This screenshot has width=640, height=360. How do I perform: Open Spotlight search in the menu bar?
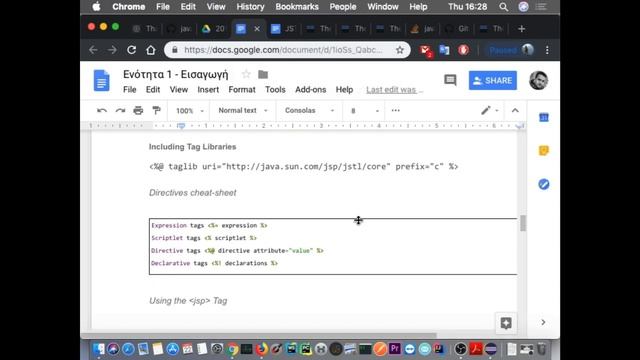coord(503,7)
